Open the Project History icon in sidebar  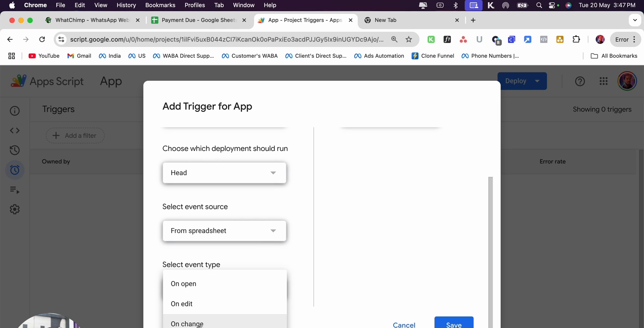(x=15, y=150)
